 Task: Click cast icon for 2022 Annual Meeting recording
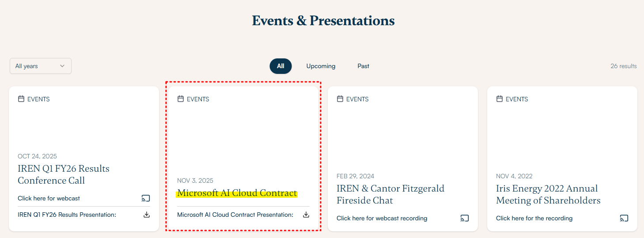(x=624, y=218)
